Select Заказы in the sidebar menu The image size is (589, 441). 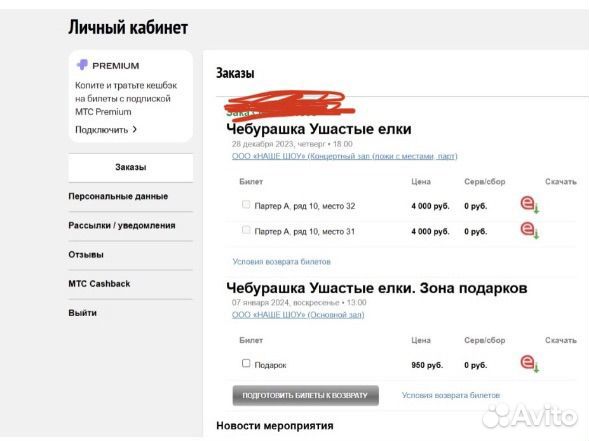coord(130,167)
